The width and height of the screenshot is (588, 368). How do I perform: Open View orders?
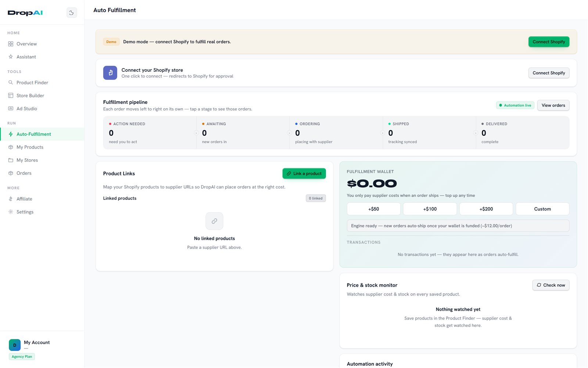[x=553, y=105]
